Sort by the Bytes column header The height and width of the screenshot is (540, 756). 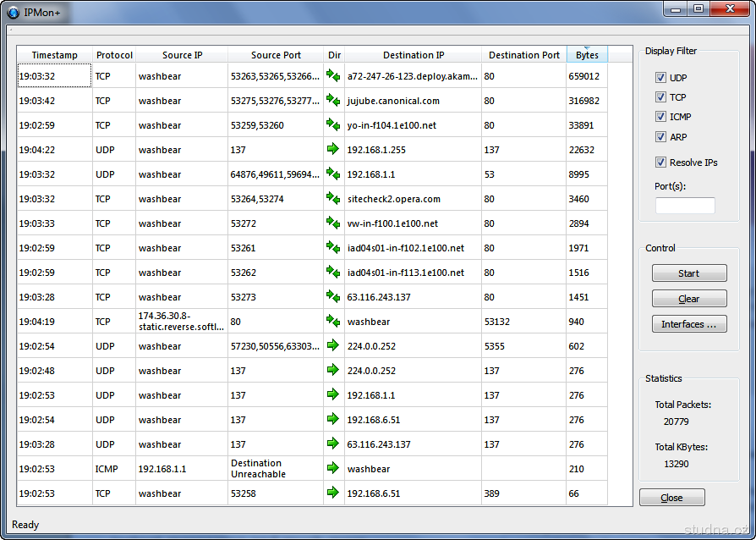coord(587,55)
